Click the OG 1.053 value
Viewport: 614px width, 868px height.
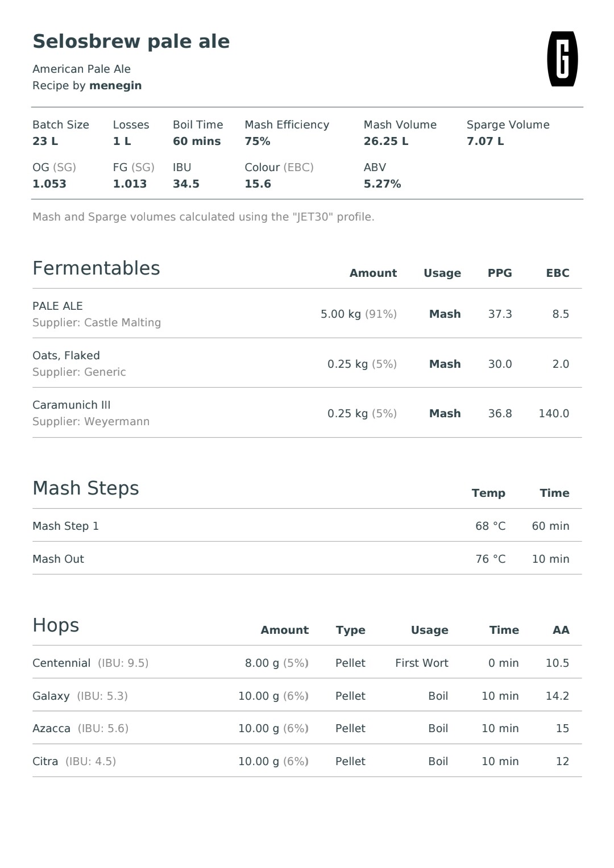point(49,184)
